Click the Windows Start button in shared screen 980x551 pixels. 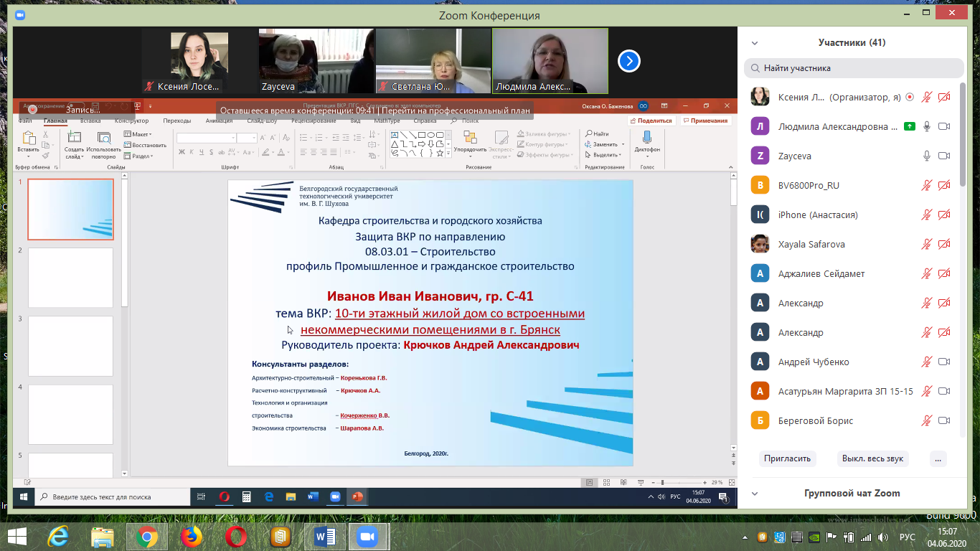click(x=24, y=496)
